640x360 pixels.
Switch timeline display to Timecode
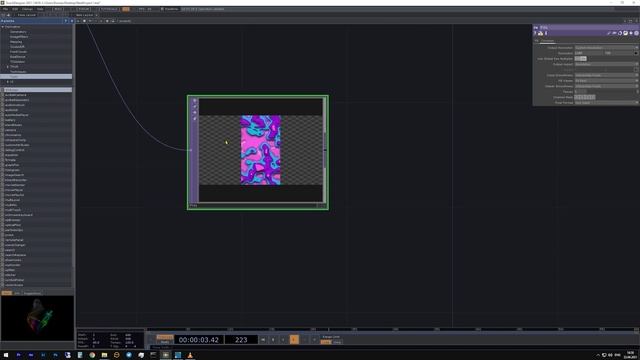(164, 337)
